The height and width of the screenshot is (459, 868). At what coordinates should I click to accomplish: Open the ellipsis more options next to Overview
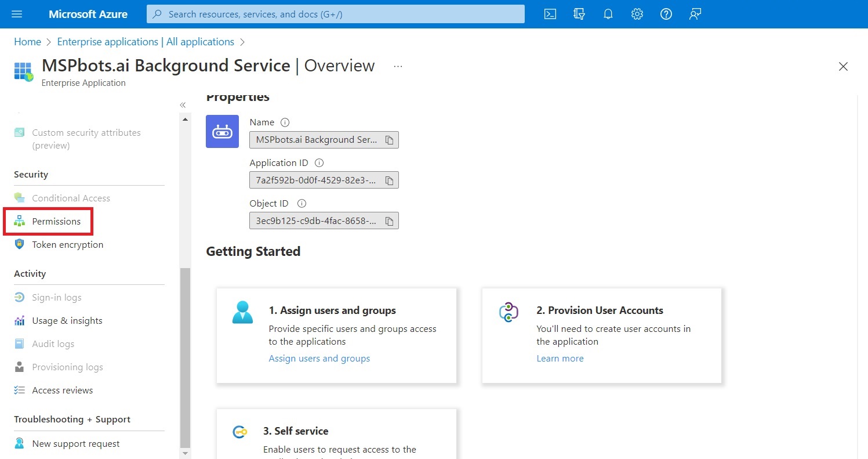[x=398, y=67]
